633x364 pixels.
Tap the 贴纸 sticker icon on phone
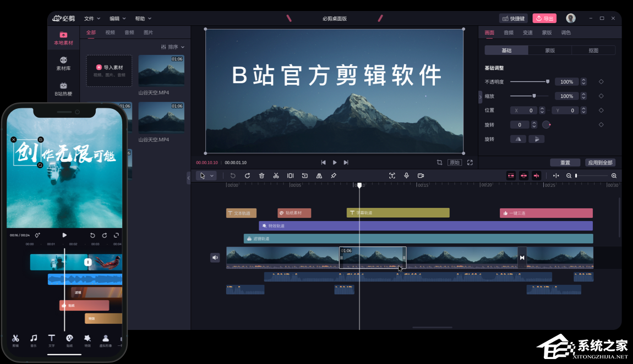tap(69, 340)
